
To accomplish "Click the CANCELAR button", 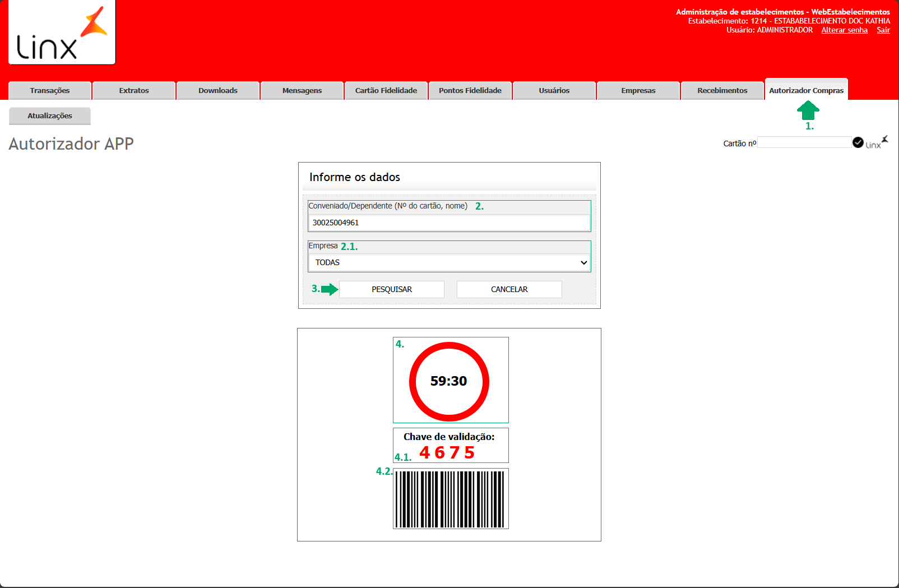I will click(509, 289).
